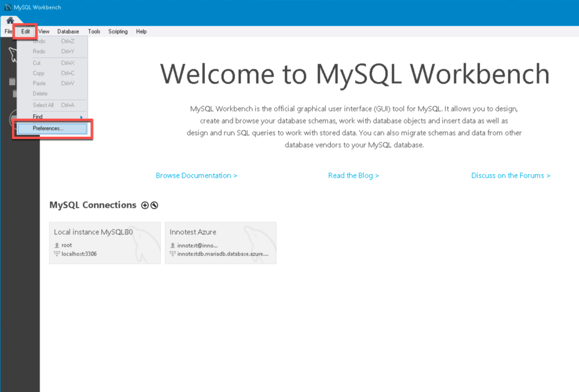Open the Scripting menu
The image size is (579, 392).
pyautogui.click(x=118, y=32)
